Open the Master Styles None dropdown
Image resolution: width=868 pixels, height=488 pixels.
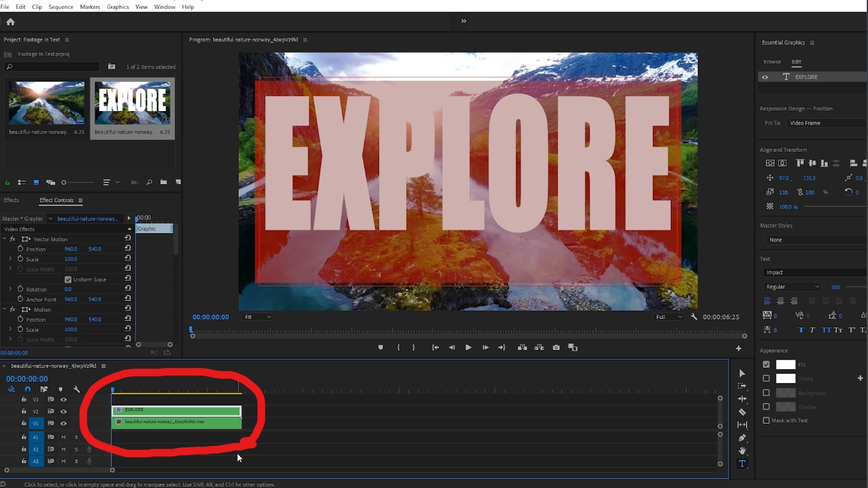816,240
